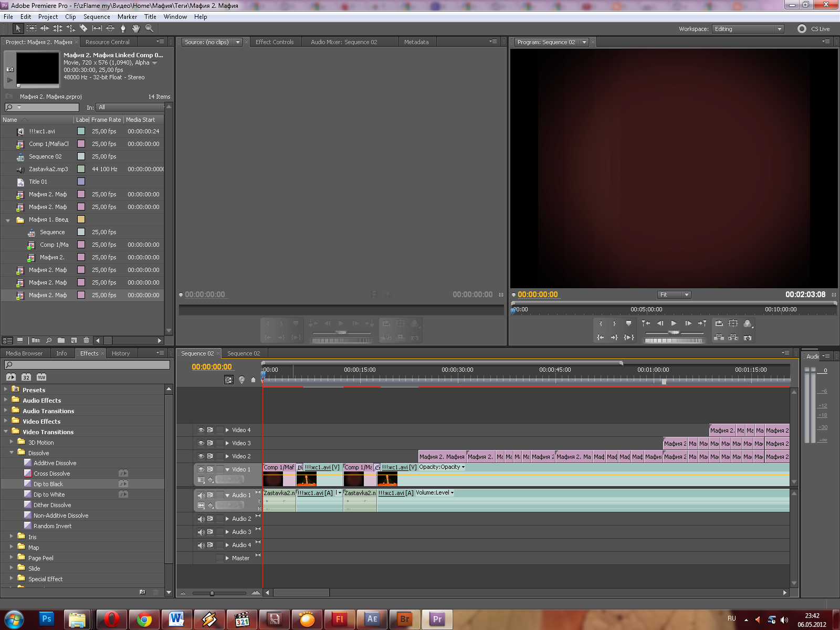The image size is (840, 630).
Task: Click CS Live button
Action: click(x=814, y=29)
